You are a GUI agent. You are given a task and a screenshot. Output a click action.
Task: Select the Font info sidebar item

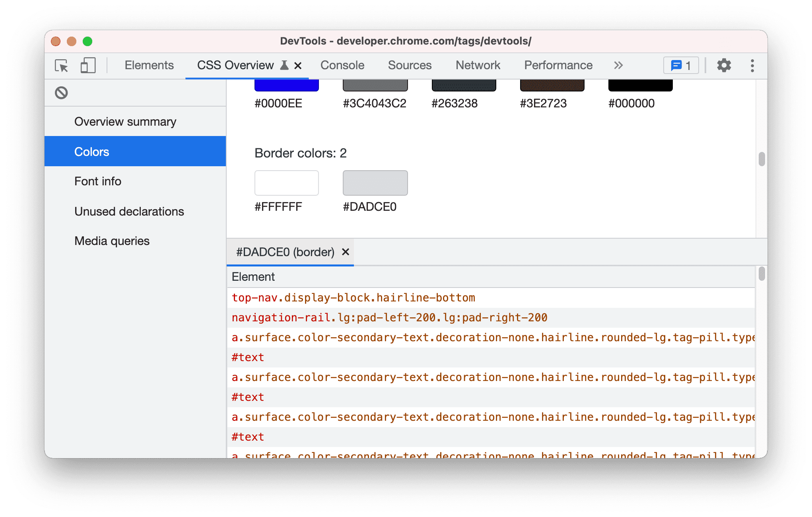coord(97,181)
